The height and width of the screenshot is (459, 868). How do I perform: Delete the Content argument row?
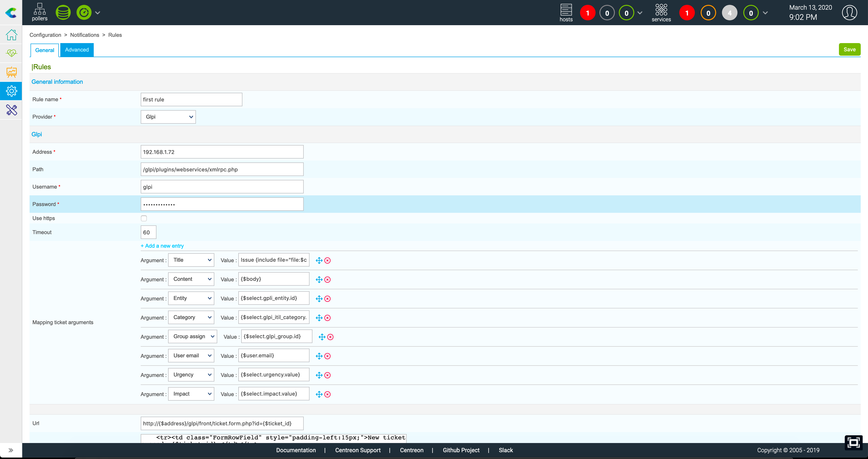click(x=327, y=280)
